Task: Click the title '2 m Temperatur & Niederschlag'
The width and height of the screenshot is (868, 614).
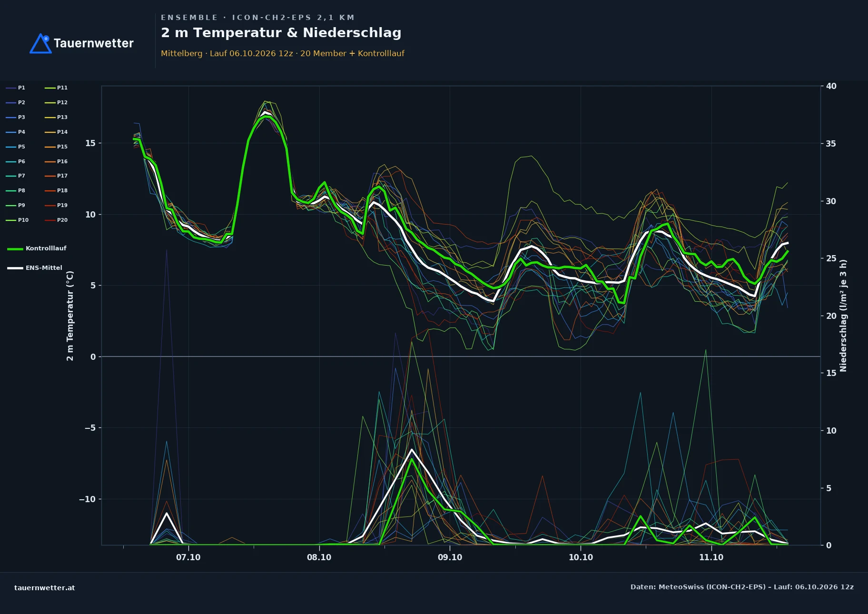Action: pos(281,33)
